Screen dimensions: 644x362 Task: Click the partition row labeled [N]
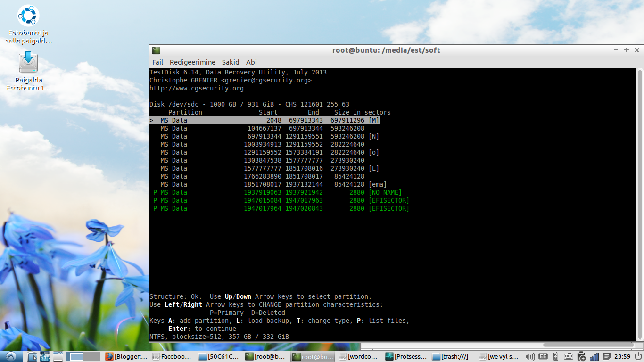coord(270,137)
